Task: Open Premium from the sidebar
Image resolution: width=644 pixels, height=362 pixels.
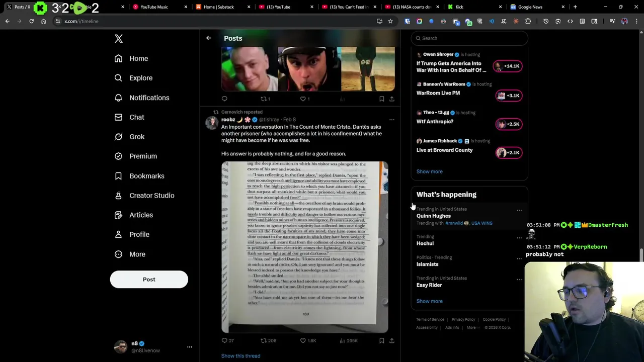Action: tap(136, 156)
